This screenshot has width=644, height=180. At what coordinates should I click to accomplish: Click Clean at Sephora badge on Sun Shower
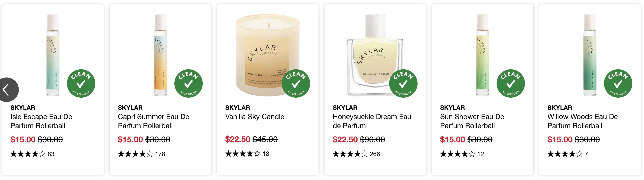511,83
